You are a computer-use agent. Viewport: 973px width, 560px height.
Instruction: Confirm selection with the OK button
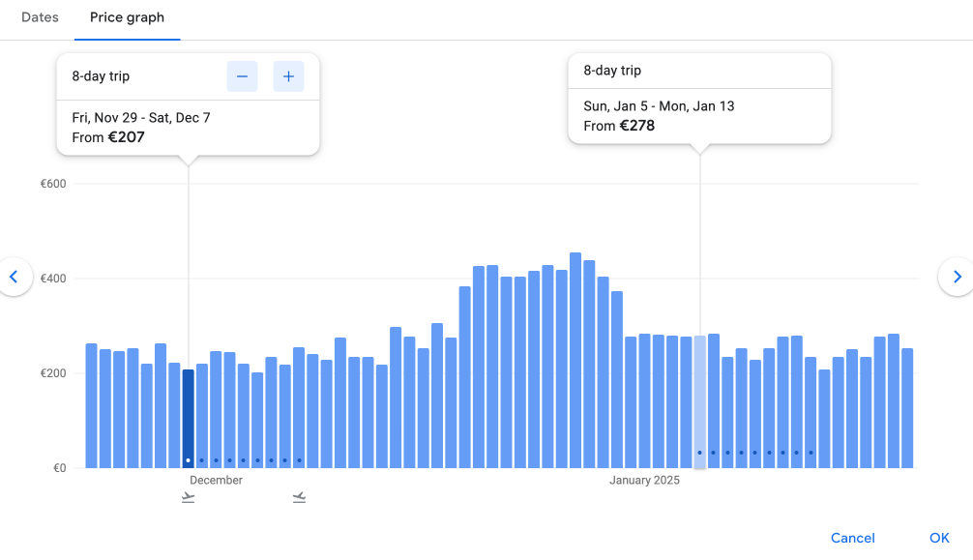(938, 538)
